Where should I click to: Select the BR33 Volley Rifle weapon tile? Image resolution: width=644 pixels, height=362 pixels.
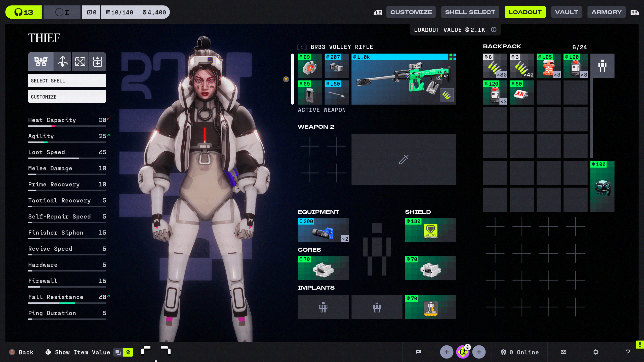[x=404, y=79]
